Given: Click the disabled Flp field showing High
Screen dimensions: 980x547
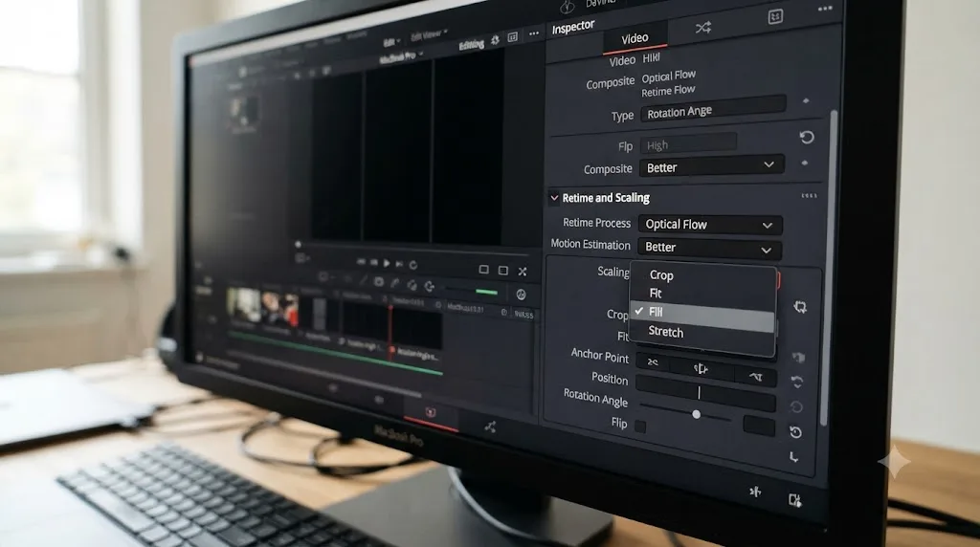Looking at the screenshot, I should click(688, 144).
